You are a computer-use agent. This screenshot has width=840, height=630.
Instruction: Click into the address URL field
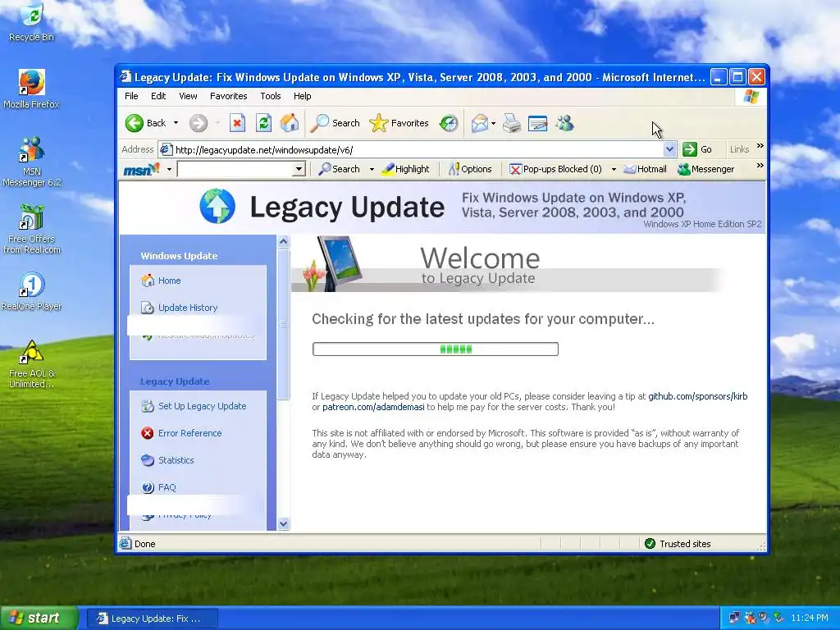tap(418, 149)
